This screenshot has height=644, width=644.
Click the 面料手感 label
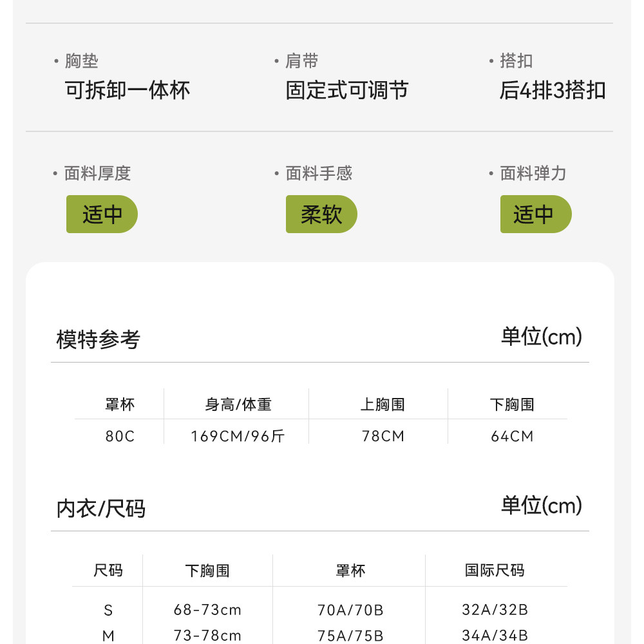click(x=319, y=173)
